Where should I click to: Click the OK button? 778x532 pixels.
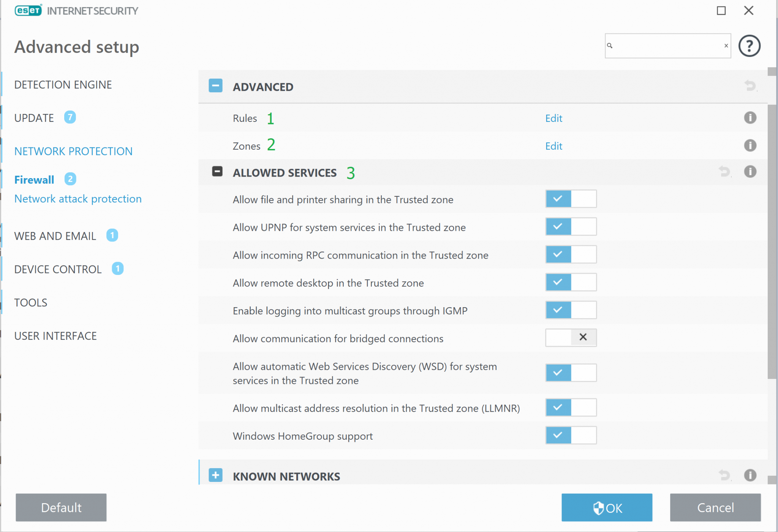pos(607,507)
